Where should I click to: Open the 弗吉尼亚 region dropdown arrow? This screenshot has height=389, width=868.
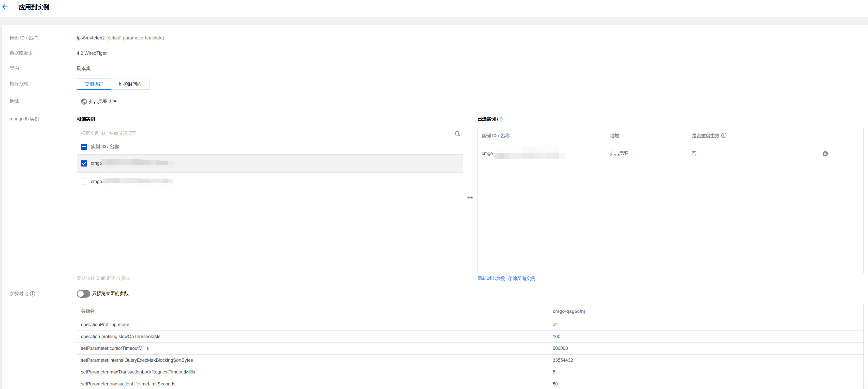[115, 102]
